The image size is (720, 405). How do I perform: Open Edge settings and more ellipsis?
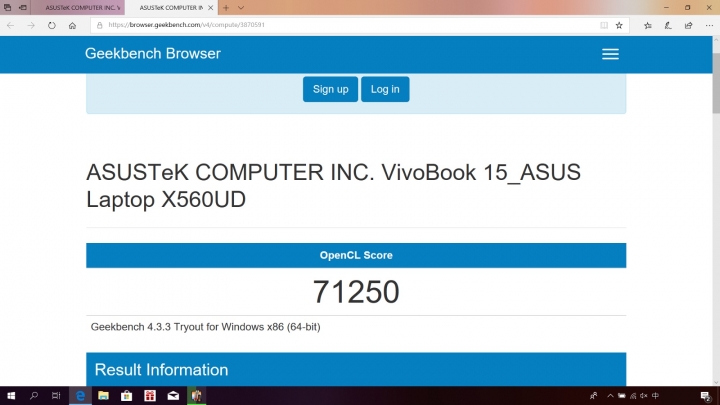(709, 25)
